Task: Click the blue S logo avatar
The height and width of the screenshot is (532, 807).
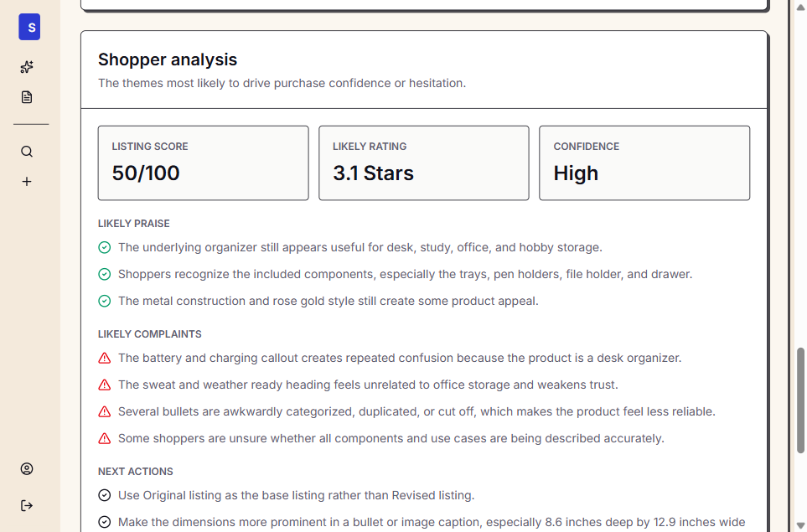Action: (29, 27)
